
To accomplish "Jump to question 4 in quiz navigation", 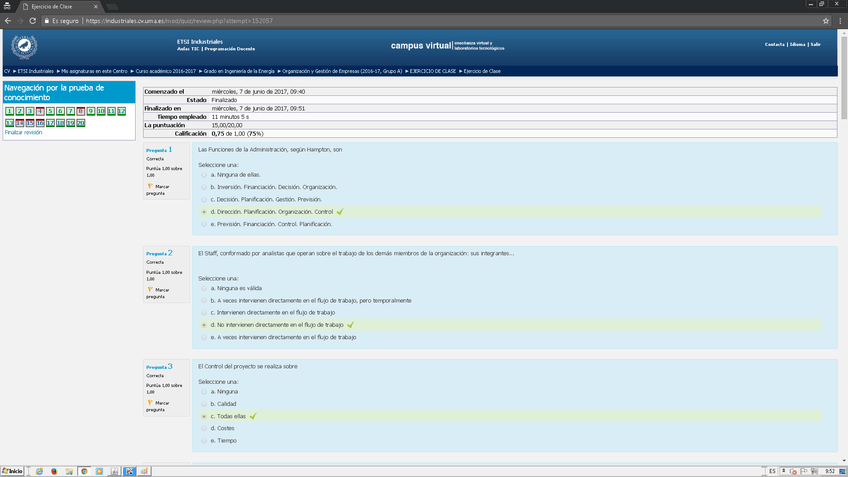I will tap(39, 111).
